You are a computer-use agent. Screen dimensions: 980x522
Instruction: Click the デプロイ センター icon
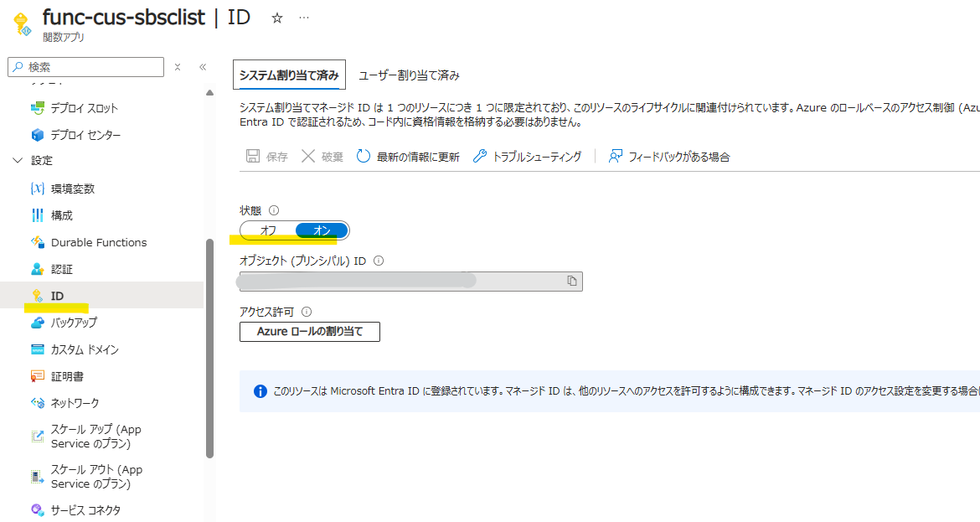click(38, 135)
